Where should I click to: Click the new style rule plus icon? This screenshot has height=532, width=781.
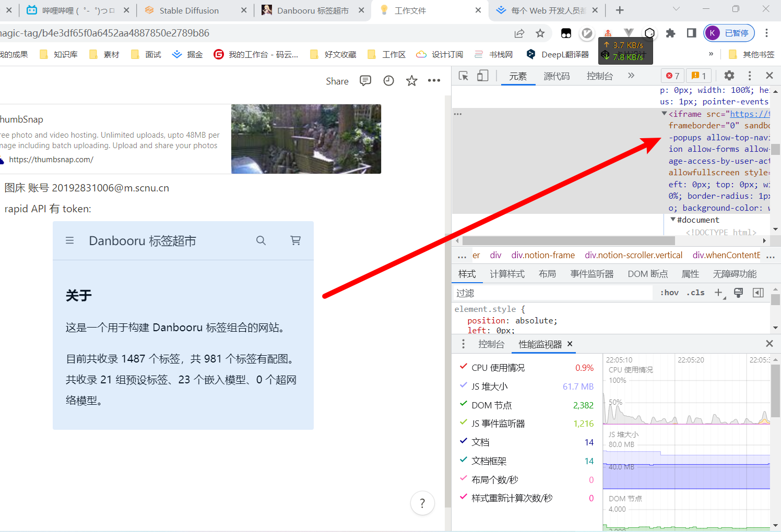(718, 293)
